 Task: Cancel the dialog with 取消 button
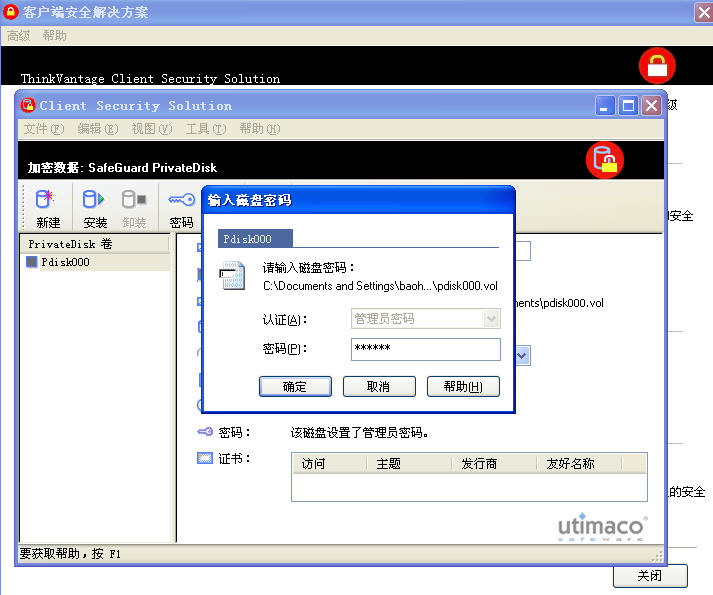(x=379, y=386)
